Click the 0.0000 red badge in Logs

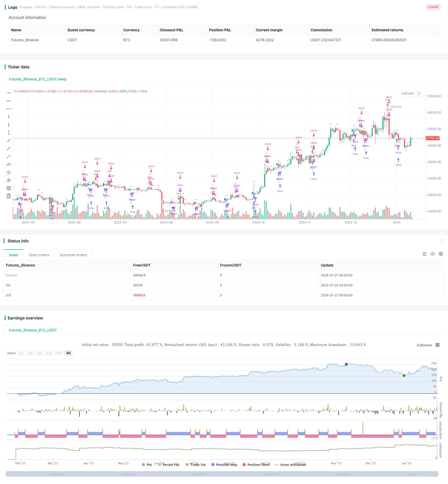(x=433, y=7)
